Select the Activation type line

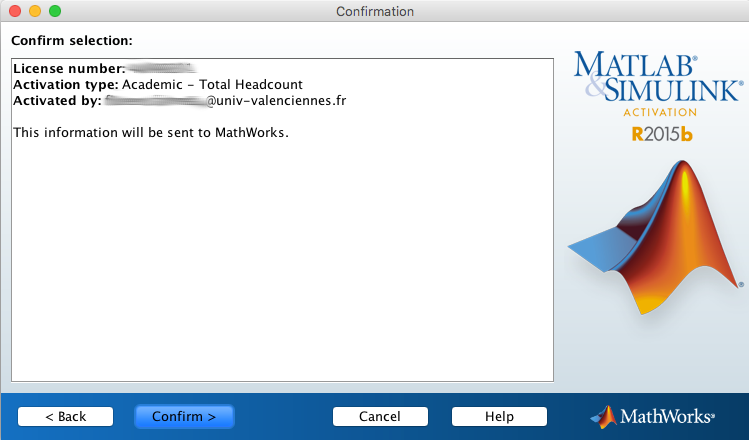158,85
